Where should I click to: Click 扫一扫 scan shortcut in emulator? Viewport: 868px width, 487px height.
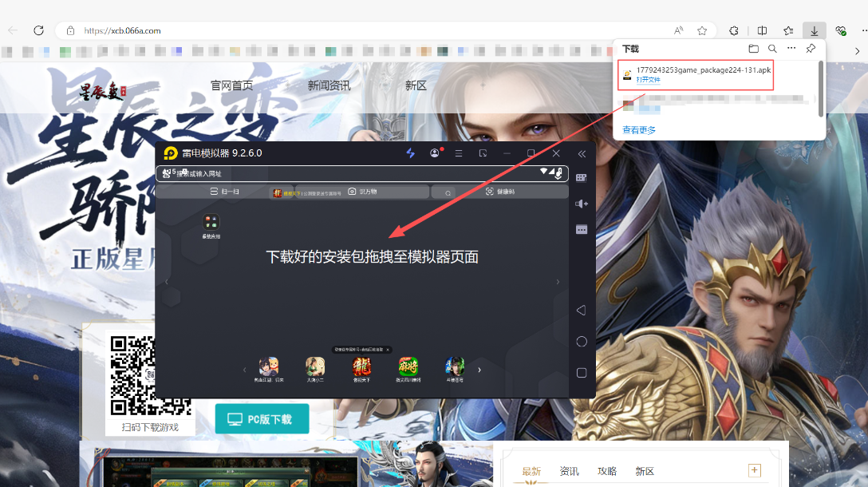click(225, 192)
